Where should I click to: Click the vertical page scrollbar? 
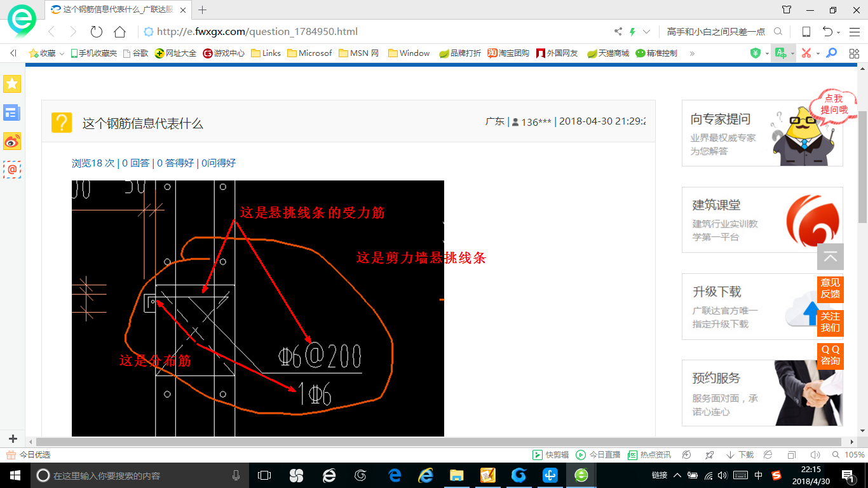pos(862,166)
